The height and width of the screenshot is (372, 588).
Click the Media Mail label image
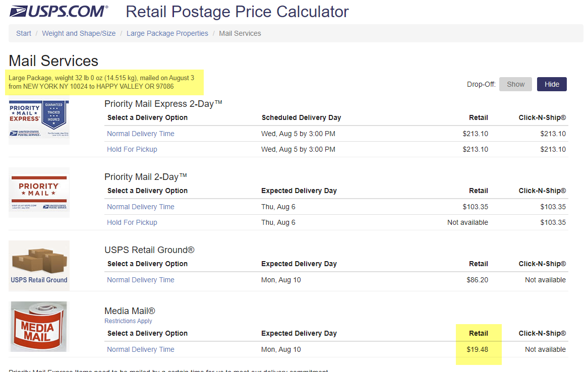tap(39, 327)
